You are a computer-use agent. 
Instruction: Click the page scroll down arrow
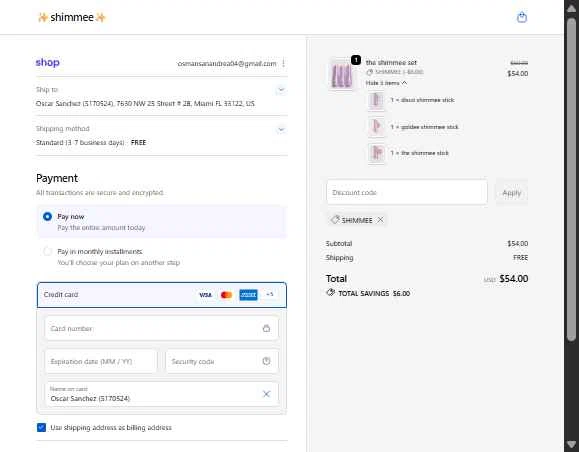coord(571,444)
